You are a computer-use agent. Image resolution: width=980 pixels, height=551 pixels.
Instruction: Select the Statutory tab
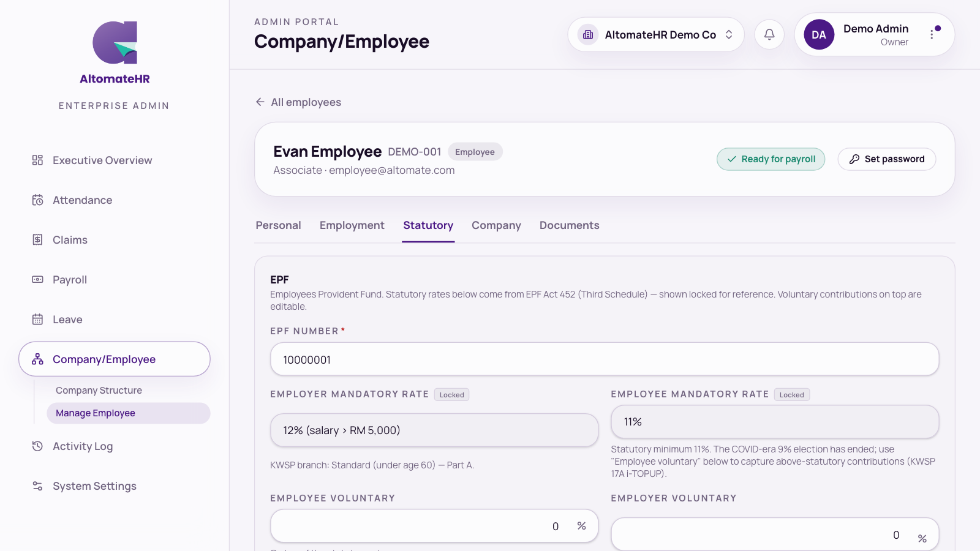(428, 225)
